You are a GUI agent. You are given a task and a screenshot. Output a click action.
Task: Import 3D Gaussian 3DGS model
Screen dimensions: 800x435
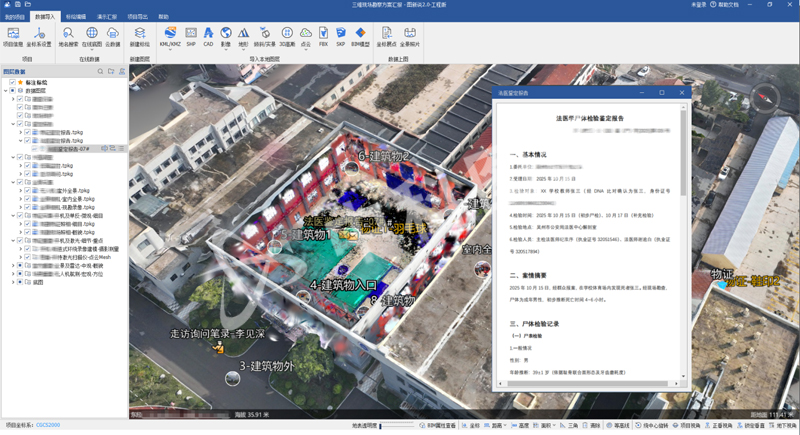[287, 37]
